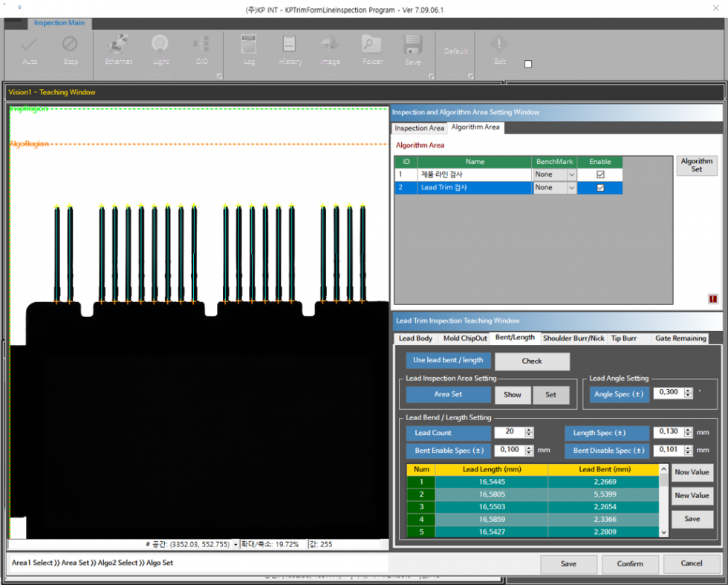728x585 pixels.
Task: Click the ribbon group expand launcher after DIO
Action: [x=219, y=76]
